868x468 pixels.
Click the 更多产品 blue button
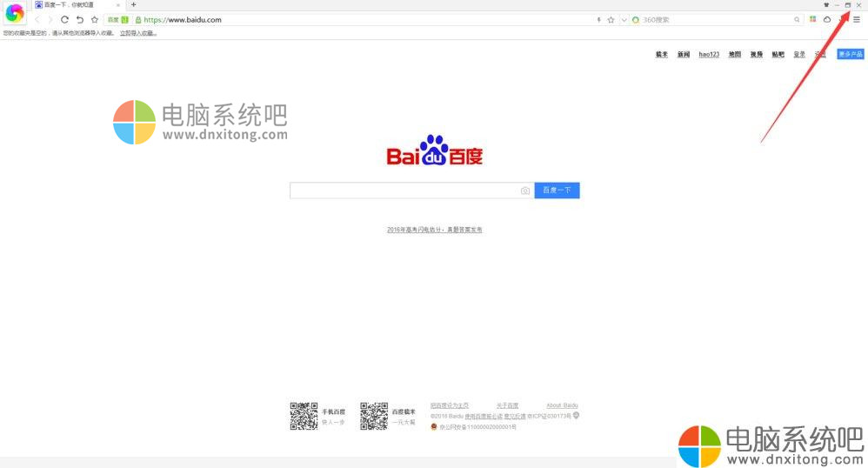point(851,54)
